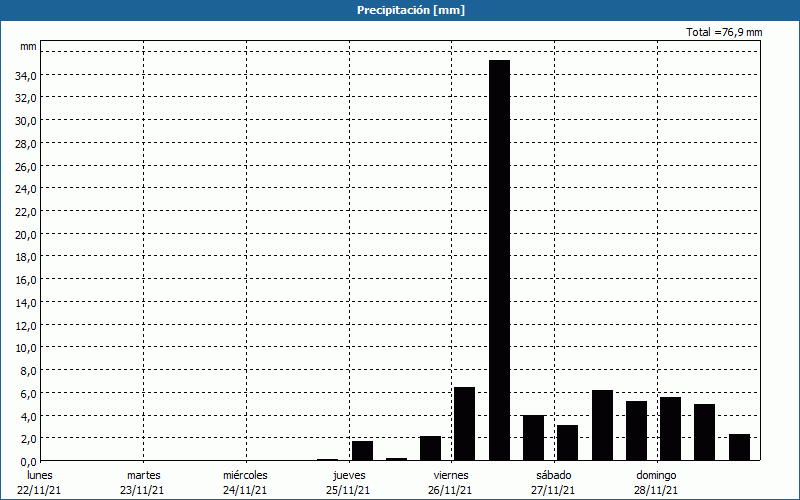Click the 20,0 y-axis label
Screen dimensions: 800x500
pos(26,235)
